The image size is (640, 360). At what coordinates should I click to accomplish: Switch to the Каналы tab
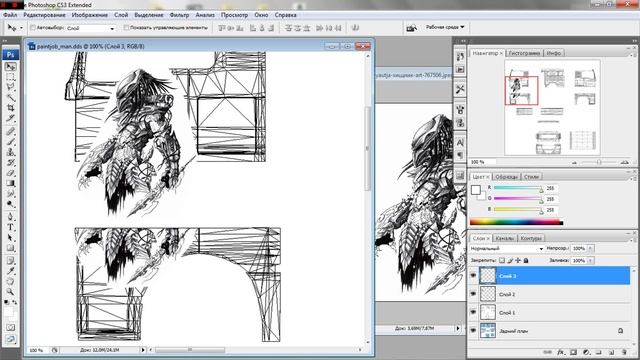click(504, 238)
